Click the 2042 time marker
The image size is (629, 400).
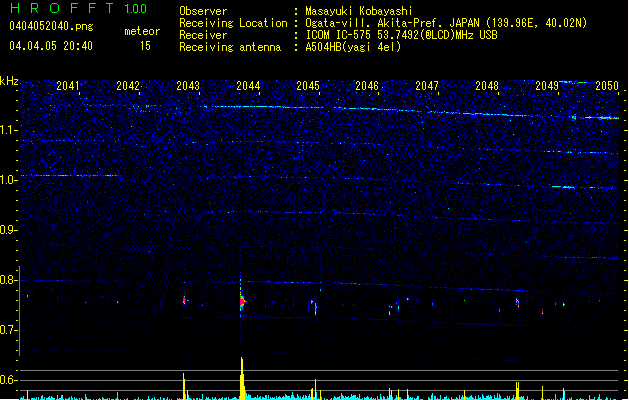click(128, 86)
